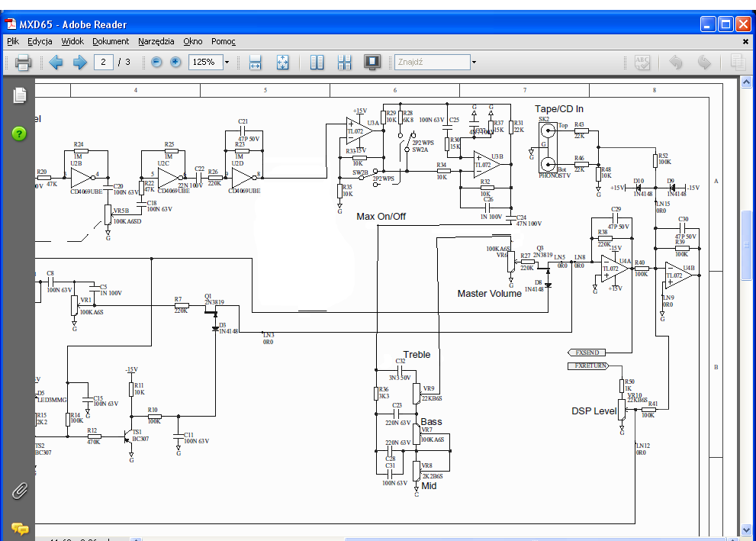Open the Find options dropdown arrow
This screenshot has height=541, width=756.
click(x=474, y=63)
